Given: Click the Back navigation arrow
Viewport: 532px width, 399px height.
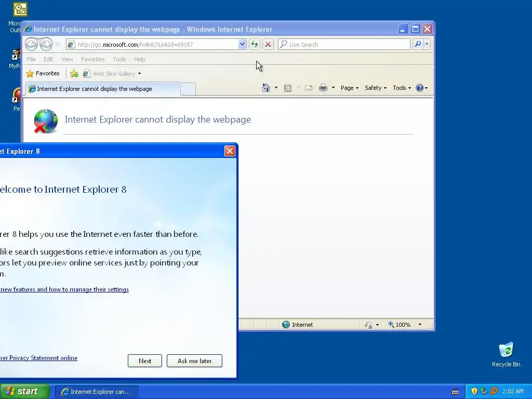Looking at the screenshot, I should (32, 44).
